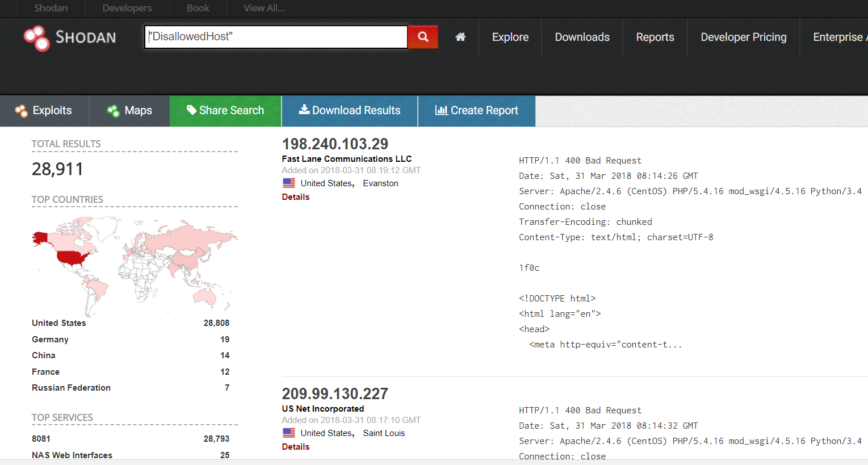868x465 pixels.
Task: Click Download Results button
Action: [x=350, y=111]
